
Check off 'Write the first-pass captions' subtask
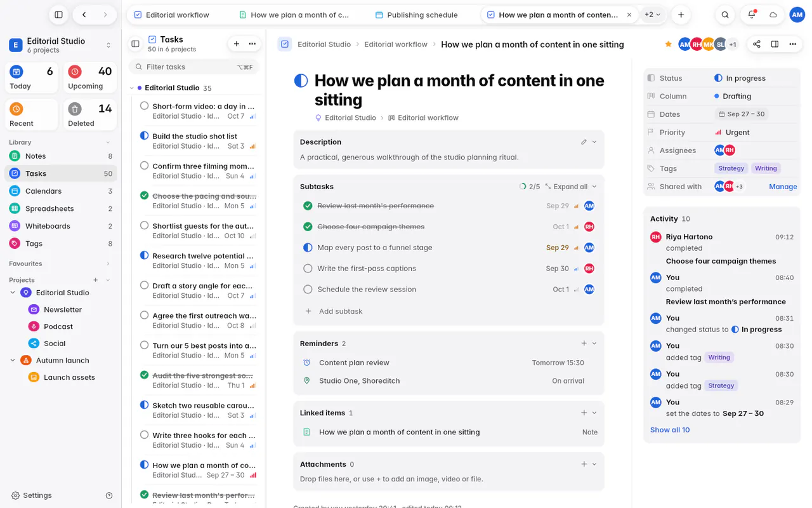[x=308, y=269]
